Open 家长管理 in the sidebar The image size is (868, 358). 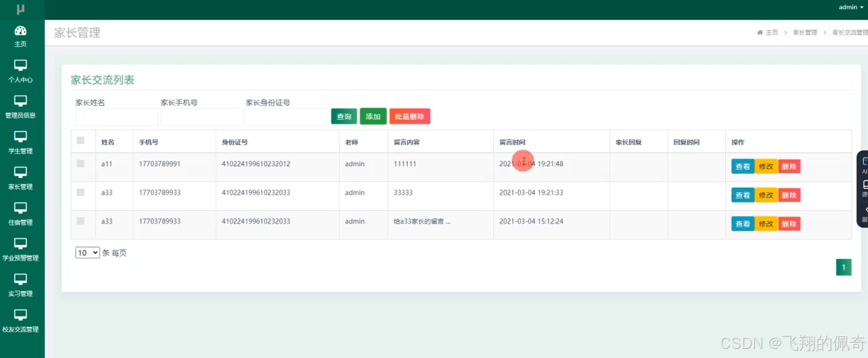tap(21, 179)
